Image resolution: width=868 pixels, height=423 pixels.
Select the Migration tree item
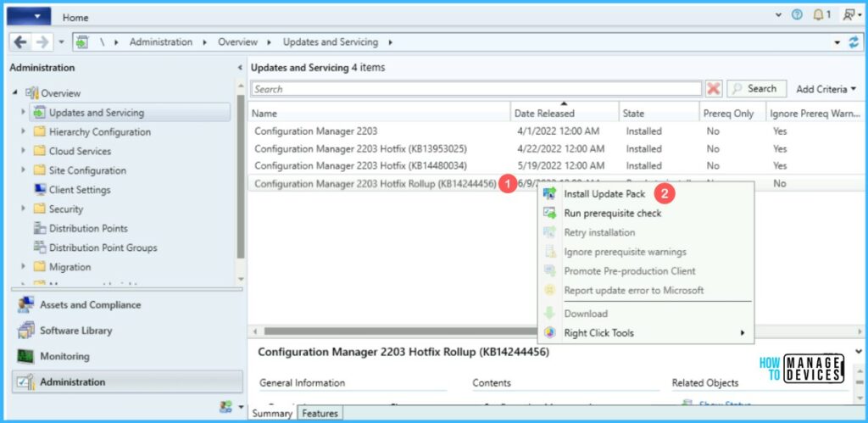[x=70, y=267]
